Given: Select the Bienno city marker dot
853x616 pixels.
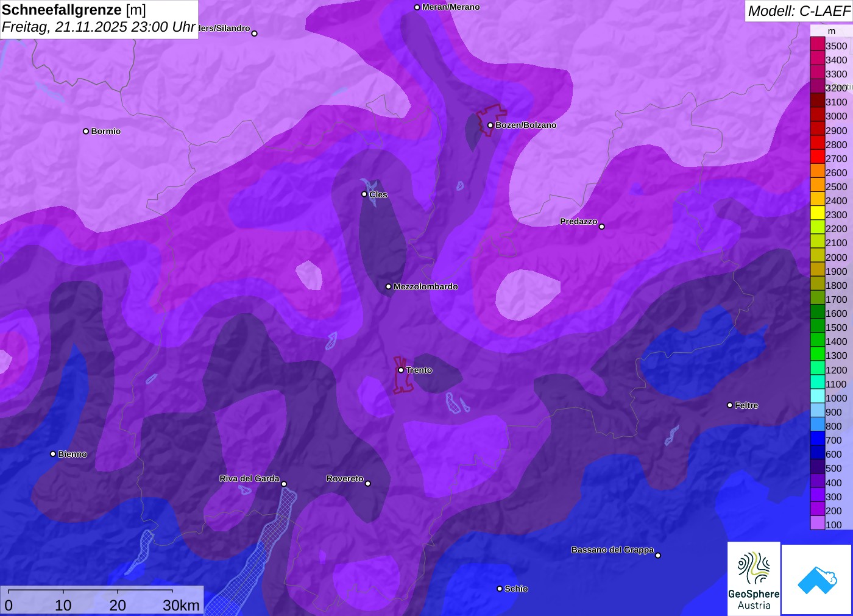Looking at the screenshot, I should (x=53, y=454).
